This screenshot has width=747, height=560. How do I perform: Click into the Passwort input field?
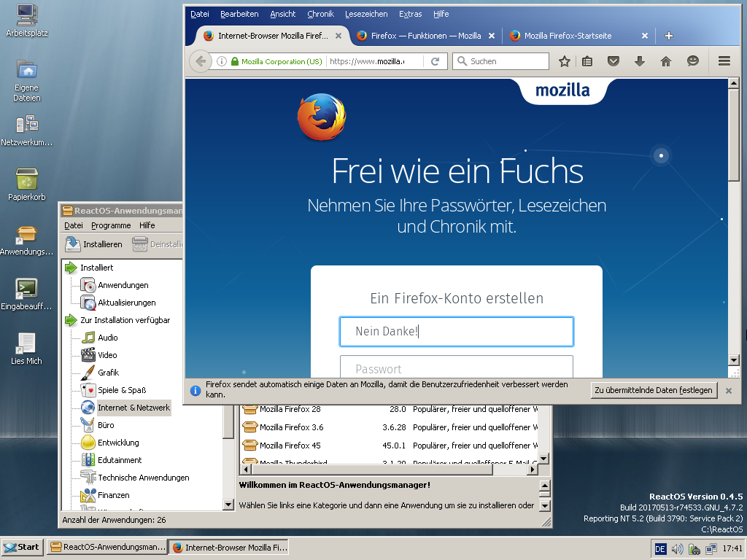click(x=456, y=368)
